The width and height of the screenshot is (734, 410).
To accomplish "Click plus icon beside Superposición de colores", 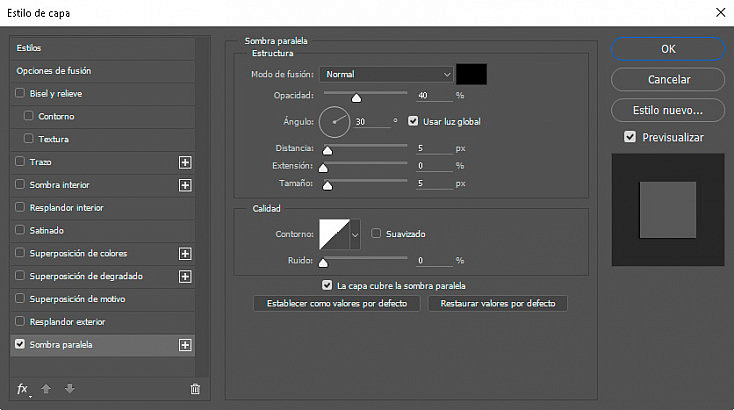I will [x=185, y=254].
